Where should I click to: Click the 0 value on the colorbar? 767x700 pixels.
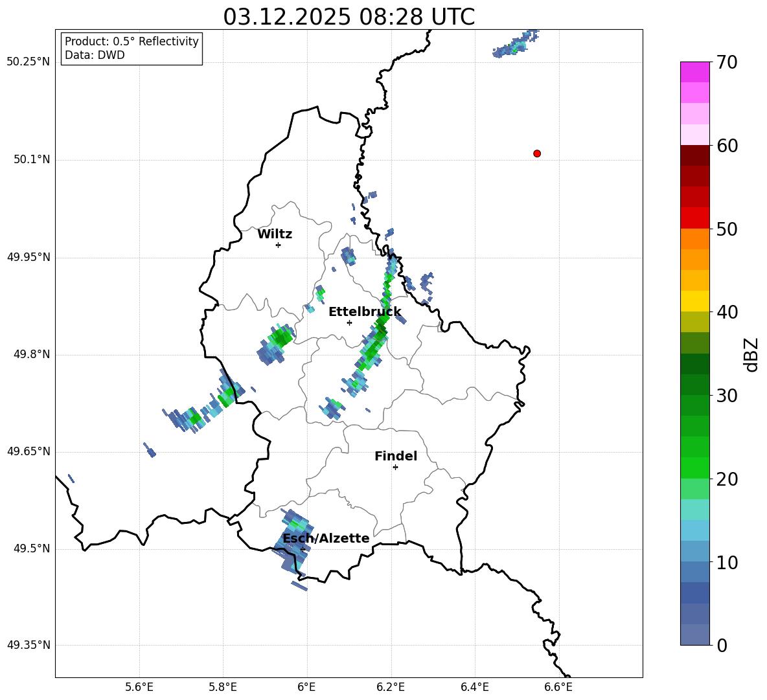(722, 646)
